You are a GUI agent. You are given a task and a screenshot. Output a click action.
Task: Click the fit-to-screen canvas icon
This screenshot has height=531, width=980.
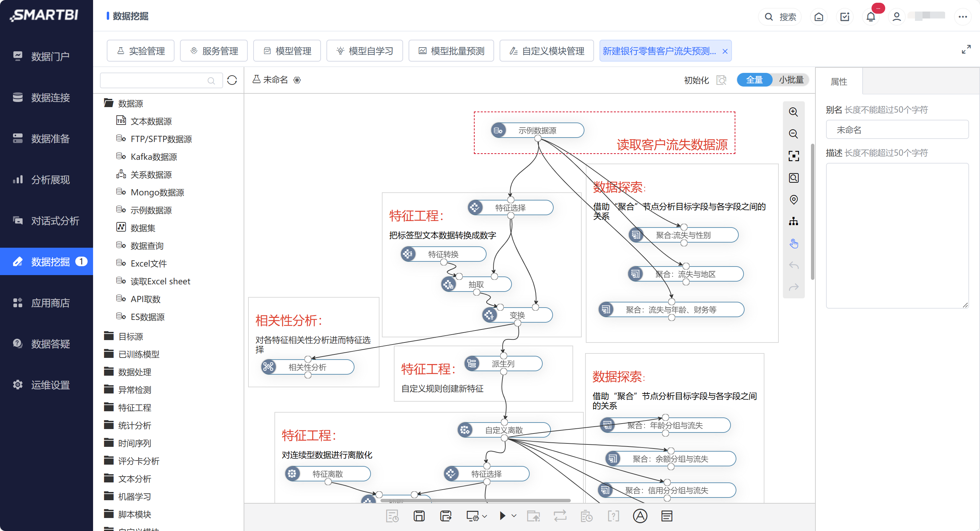pos(794,156)
